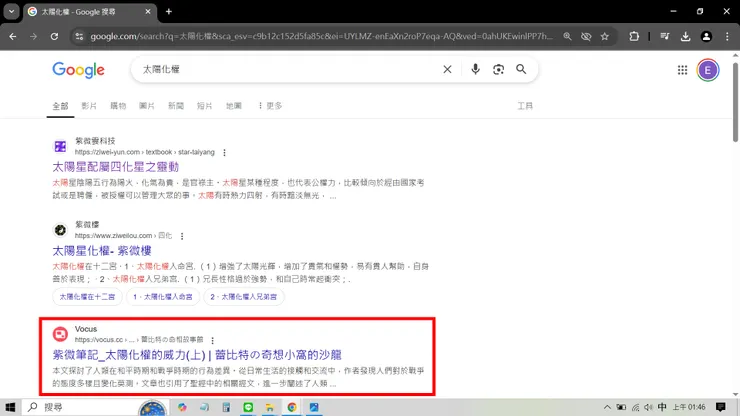Open more options for 紫微雲科技 result
This screenshot has height=416, width=740.
tap(224, 153)
